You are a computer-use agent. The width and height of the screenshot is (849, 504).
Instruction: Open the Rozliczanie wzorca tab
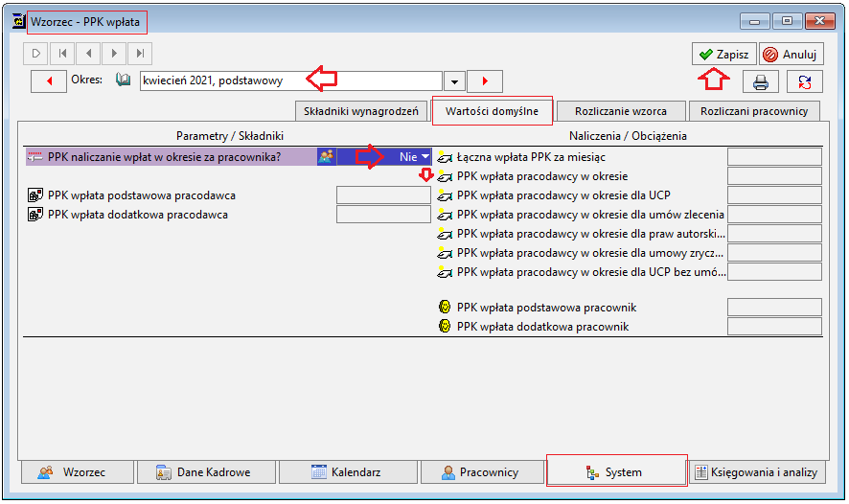(x=621, y=111)
